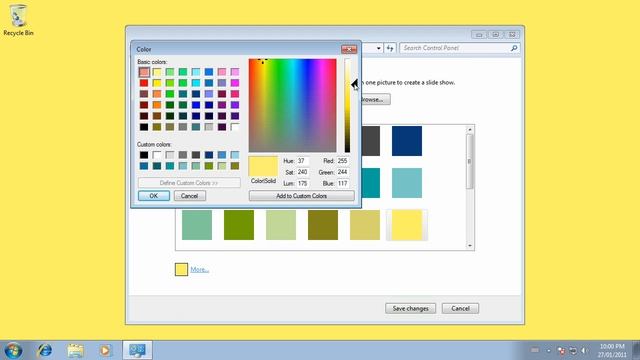
Task: Click Cancel in the Color dialog
Action: (189, 196)
